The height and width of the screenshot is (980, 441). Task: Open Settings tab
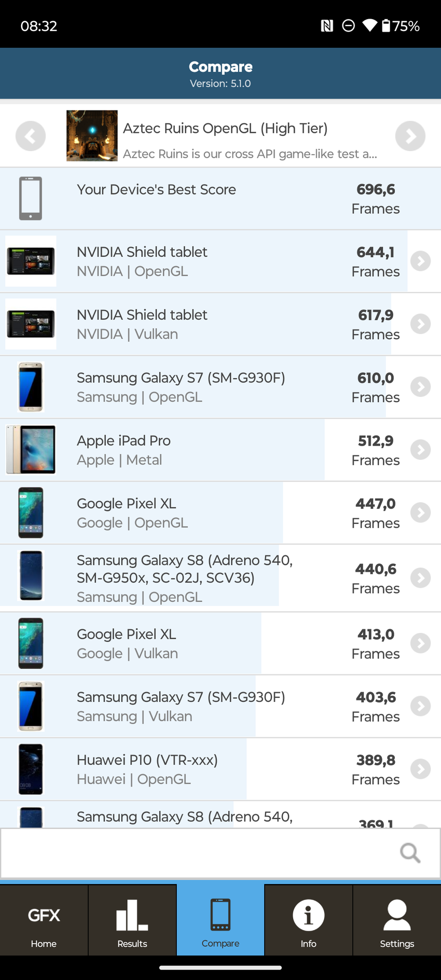coord(397,920)
